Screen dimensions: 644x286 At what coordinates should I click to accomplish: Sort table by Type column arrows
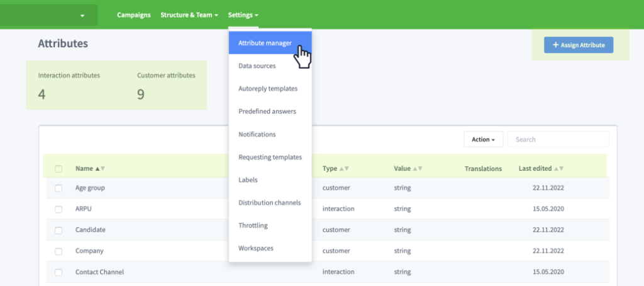coord(344,169)
